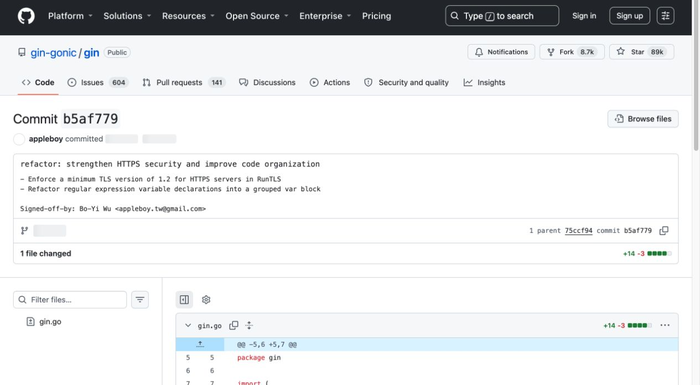700x385 pixels.
Task: Click the Public repository label
Action: [117, 53]
